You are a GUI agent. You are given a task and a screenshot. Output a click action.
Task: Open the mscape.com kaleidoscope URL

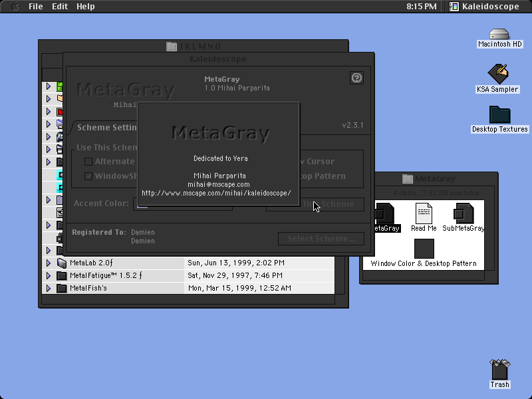(217, 193)
